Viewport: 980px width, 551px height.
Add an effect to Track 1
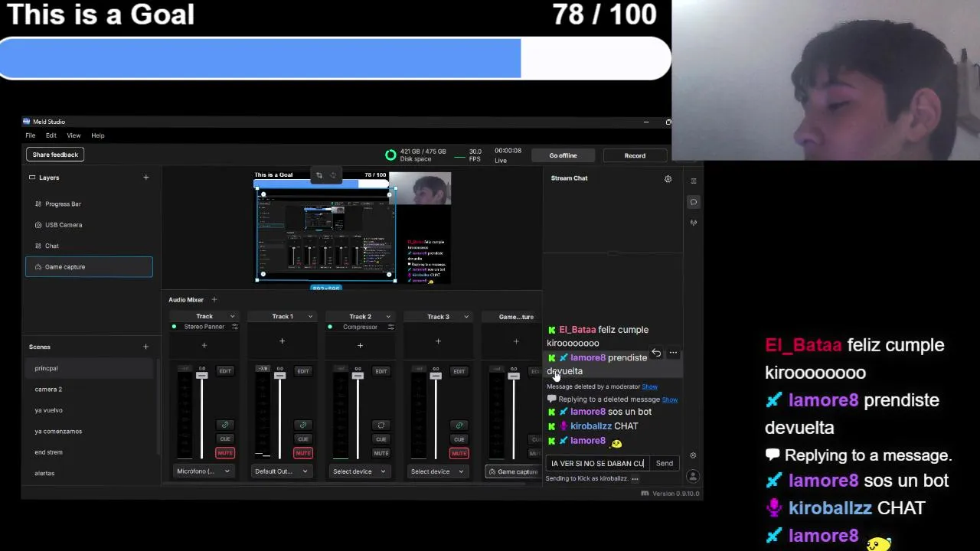pyautogui.click(x=282, y=341)
